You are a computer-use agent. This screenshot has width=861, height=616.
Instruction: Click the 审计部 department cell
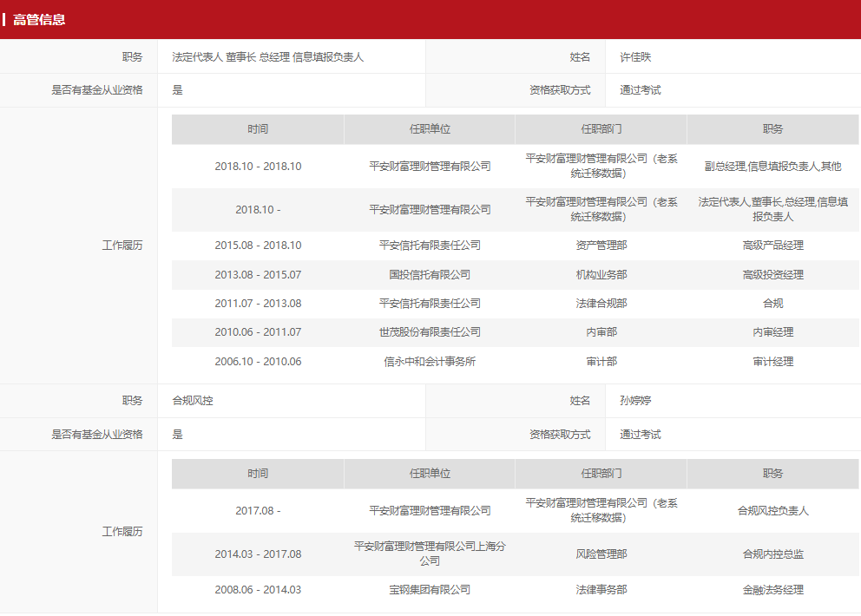[601, 362]
